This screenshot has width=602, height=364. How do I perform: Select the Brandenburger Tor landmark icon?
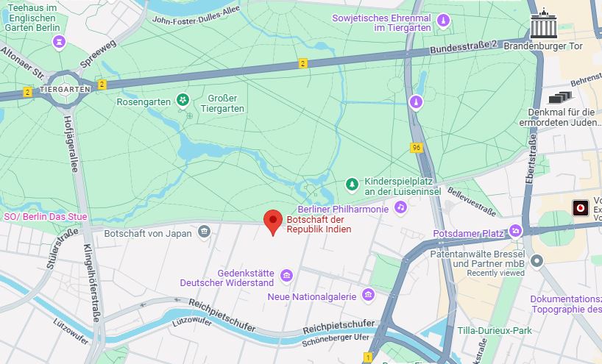click(543, 24)
